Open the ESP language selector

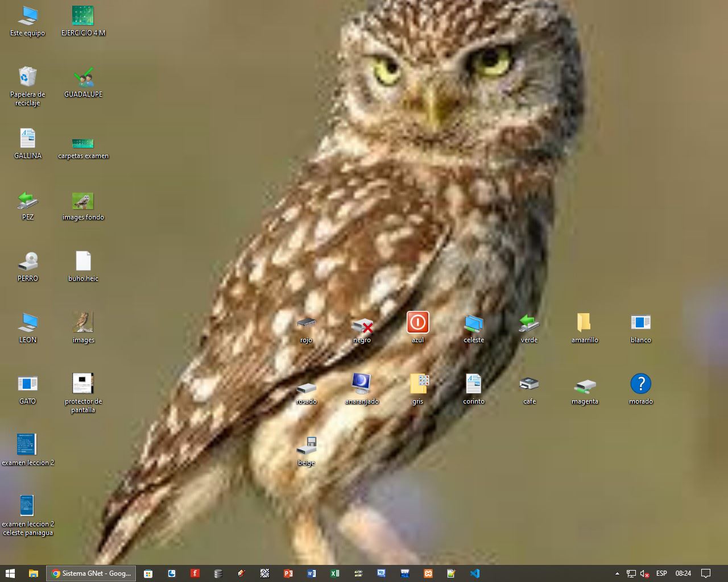click(661, 573)
